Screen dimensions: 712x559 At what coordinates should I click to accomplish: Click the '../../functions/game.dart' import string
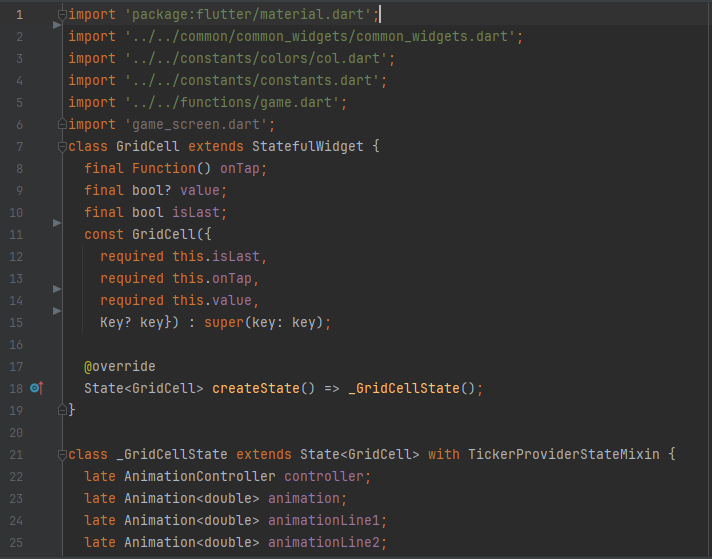(232, 103)
